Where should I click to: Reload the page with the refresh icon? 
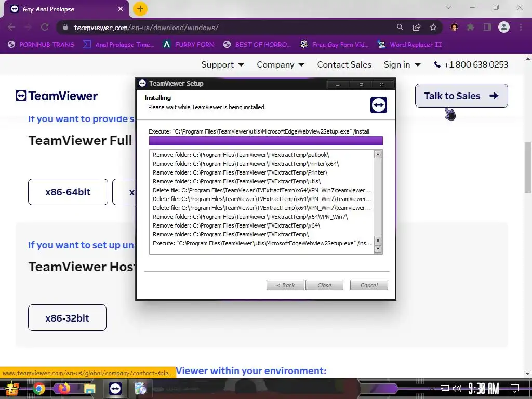tap(45, 28)
